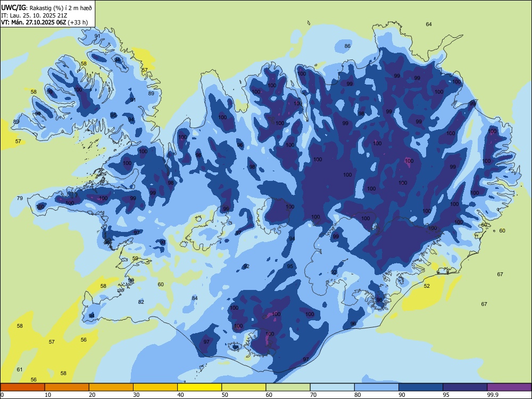Click the '10' label under the color scale

pyautogui.click(x=48, y=395)
